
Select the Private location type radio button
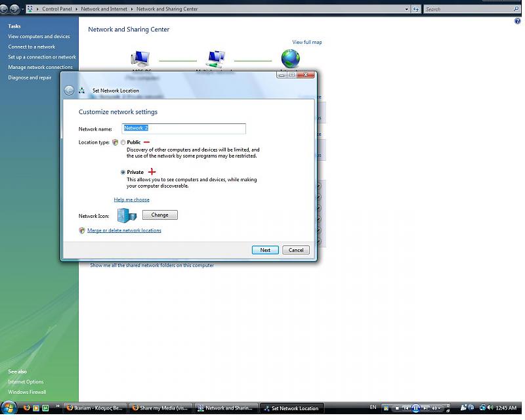[x=123, y=172]
